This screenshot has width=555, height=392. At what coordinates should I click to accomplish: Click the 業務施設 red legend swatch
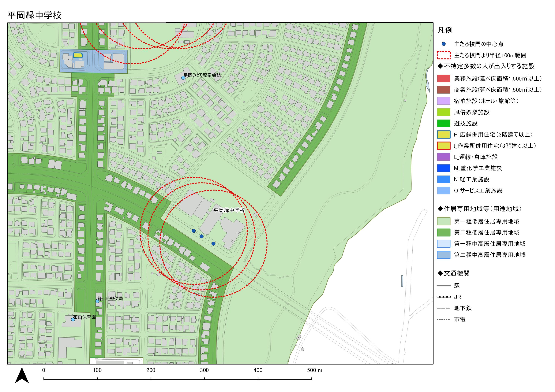coord(444,79)
